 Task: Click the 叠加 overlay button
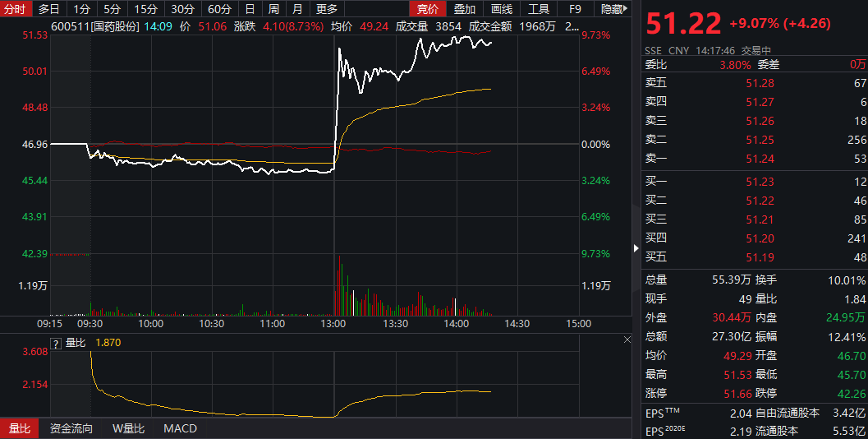pyautogui.click(x=465, y=9)
